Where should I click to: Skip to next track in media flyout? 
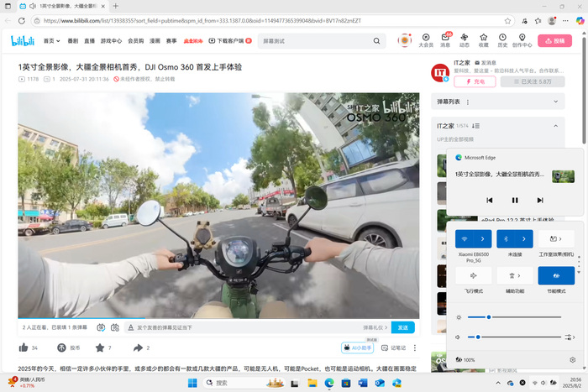[540, 200]
